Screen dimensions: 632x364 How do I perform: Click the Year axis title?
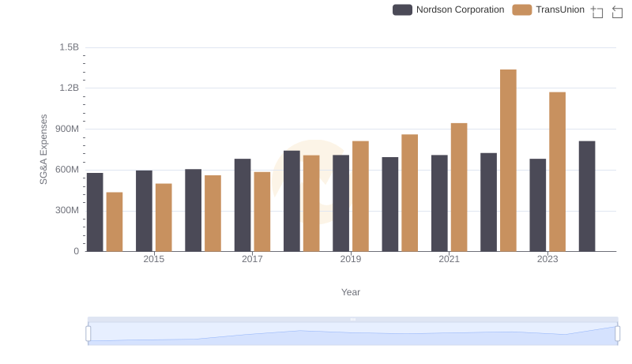[351, 292]
